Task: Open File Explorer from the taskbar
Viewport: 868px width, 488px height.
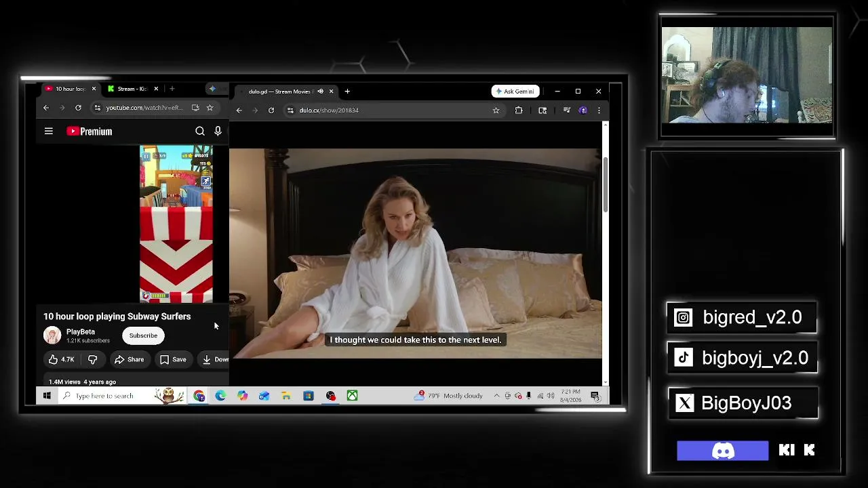Action: click(286, 396)
